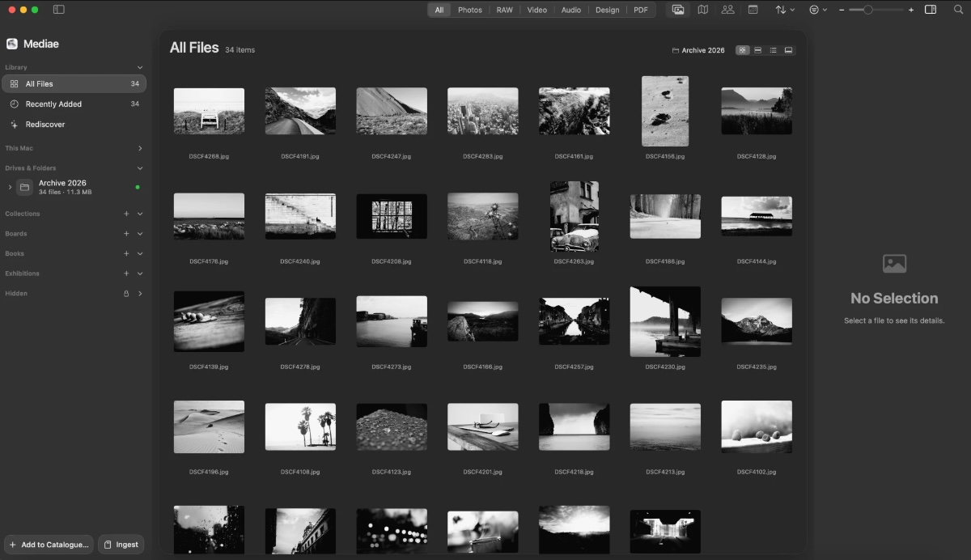The image size is (971, 560).
Task: Click the Hidden section lock icon
Action: point(126,294)
